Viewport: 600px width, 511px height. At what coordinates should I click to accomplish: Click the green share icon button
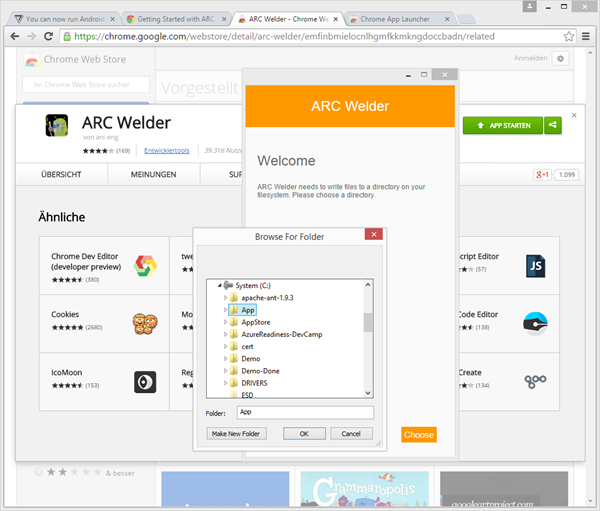[x=553, y=125]
